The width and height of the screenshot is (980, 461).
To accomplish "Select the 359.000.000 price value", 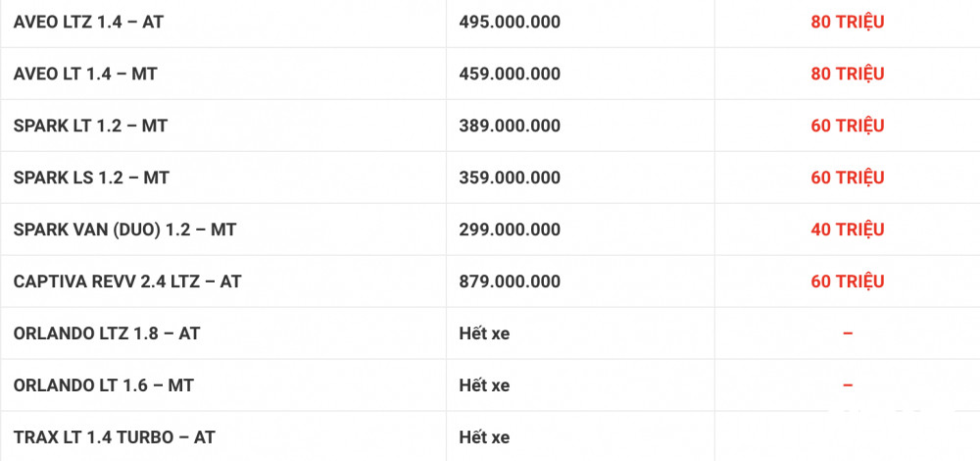I will 510,178.
